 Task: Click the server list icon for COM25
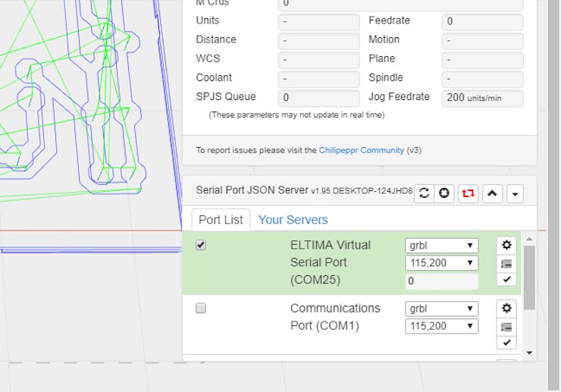pos(506,264)
